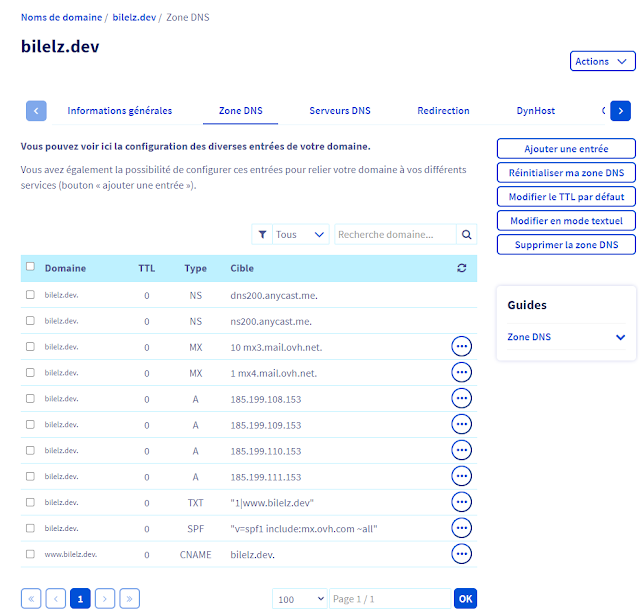
Task: Check the TXT record checkbox
Action: tap(30, 502)
